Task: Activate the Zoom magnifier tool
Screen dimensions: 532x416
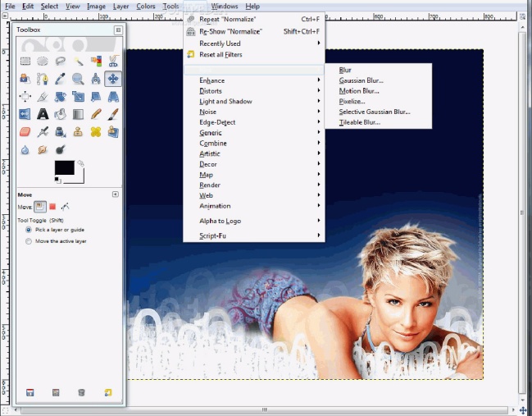Action: [x=78, y=79]
